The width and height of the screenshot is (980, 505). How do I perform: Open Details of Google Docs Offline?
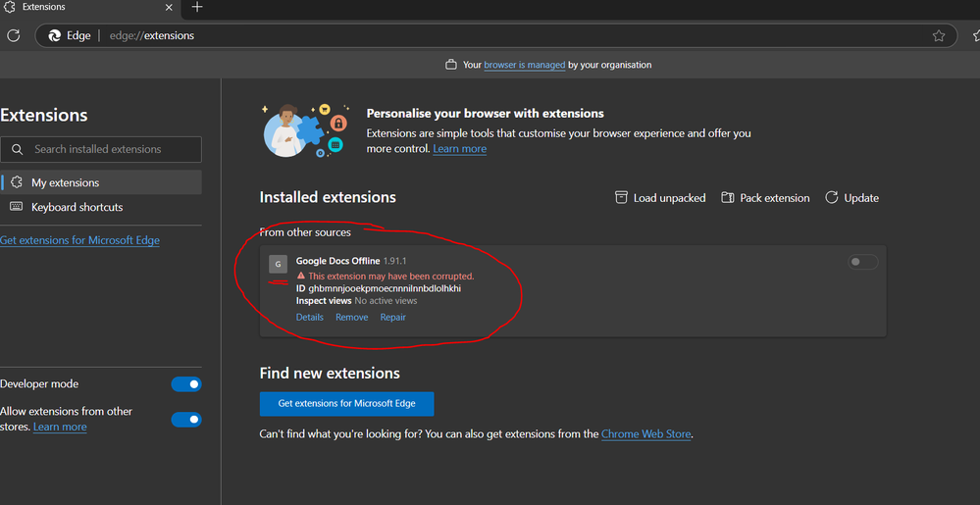coord(309,317)
